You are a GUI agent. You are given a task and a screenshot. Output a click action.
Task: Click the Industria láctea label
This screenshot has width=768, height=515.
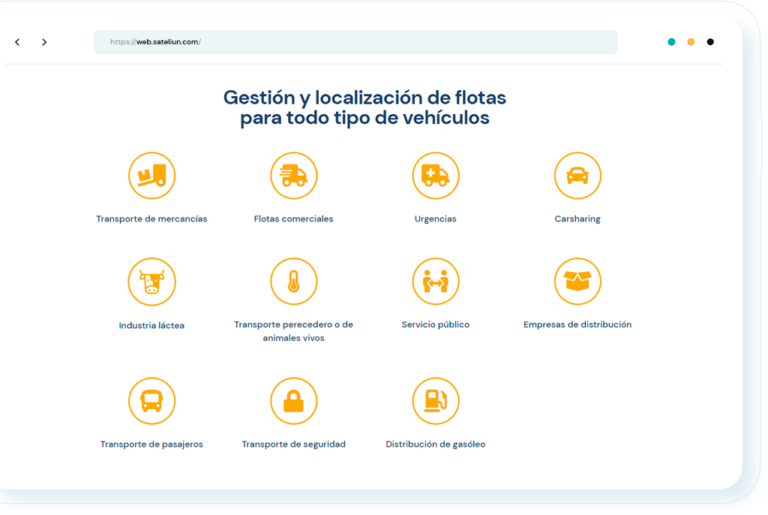click(x=152, y=325)
